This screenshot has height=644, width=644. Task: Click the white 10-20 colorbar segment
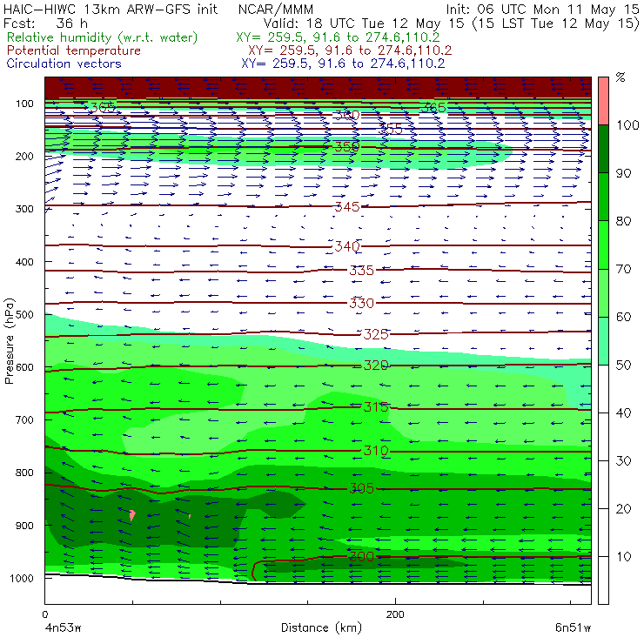click(x=603, y=533)
